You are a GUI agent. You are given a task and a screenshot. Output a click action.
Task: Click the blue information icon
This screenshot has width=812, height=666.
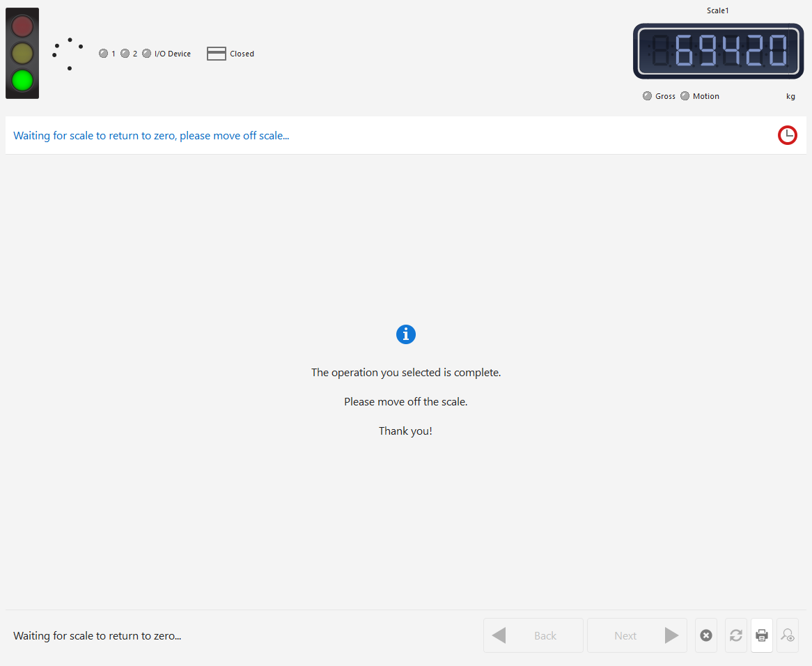pos(406,334)
